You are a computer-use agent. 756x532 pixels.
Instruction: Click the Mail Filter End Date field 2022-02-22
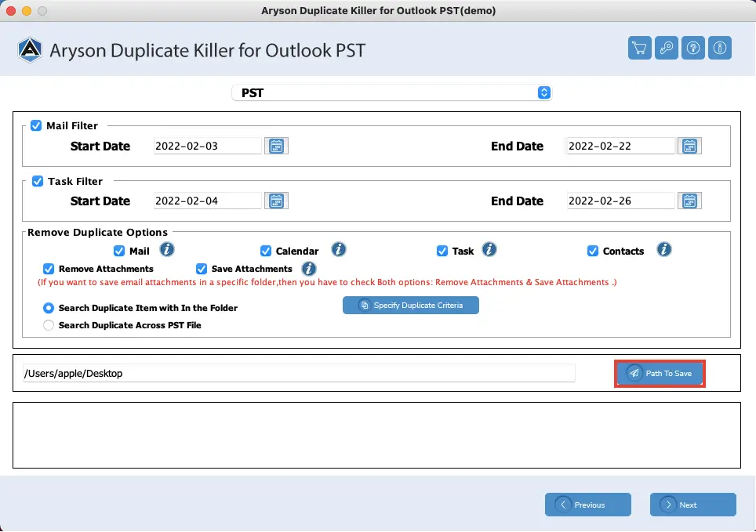[x=620, y=146]
